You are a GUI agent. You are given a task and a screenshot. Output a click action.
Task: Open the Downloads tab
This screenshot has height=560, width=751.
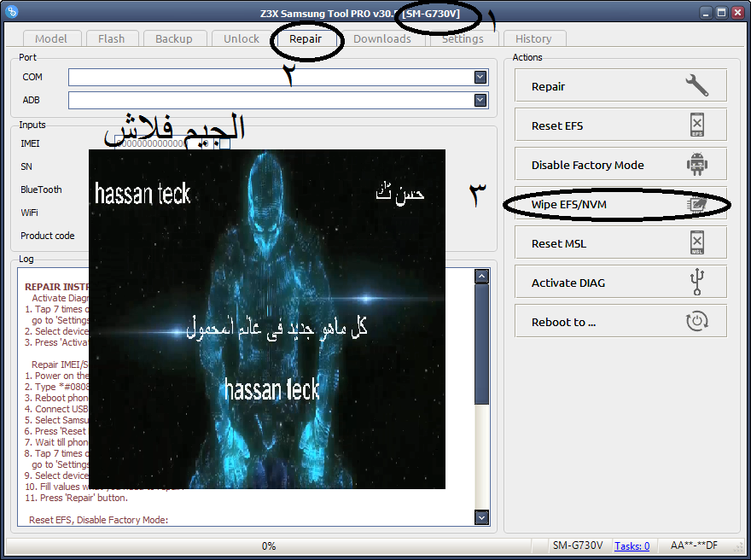(382, 38)
